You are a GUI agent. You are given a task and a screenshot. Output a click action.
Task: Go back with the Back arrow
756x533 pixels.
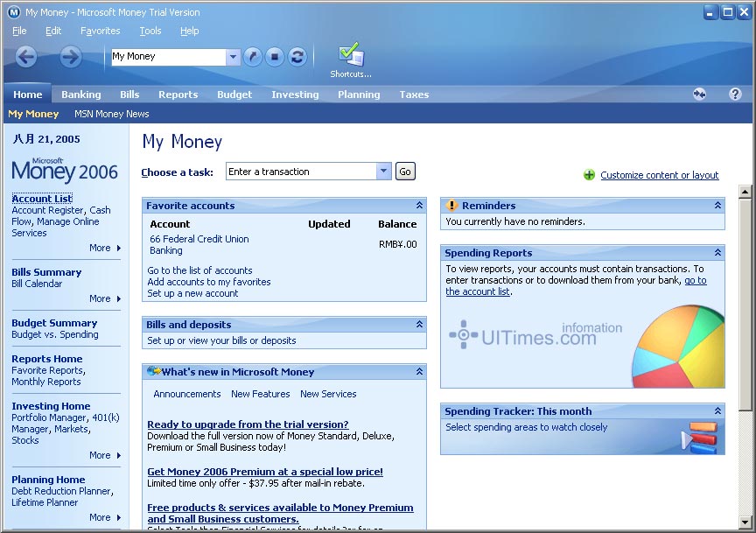pyautogui.click(x=26, y=57)
